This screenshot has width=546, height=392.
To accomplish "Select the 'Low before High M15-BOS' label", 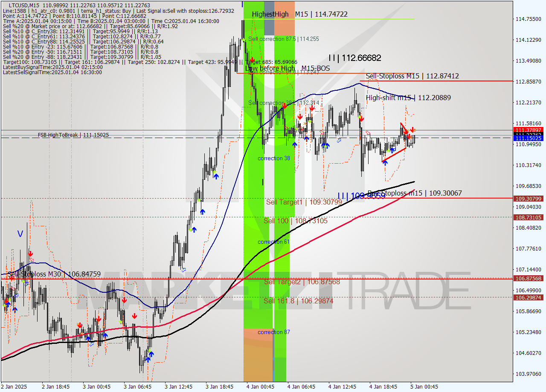I will pyautogui.click(x=288, y=68).
